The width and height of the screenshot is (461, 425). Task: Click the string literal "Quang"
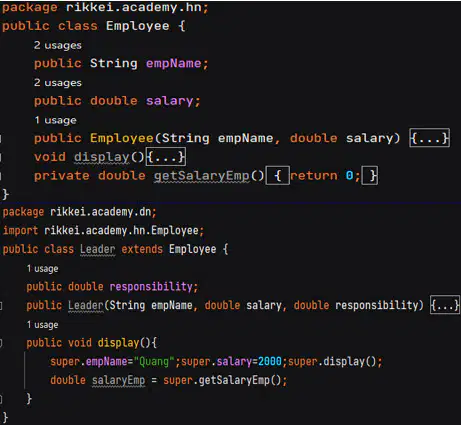(154, 361)
